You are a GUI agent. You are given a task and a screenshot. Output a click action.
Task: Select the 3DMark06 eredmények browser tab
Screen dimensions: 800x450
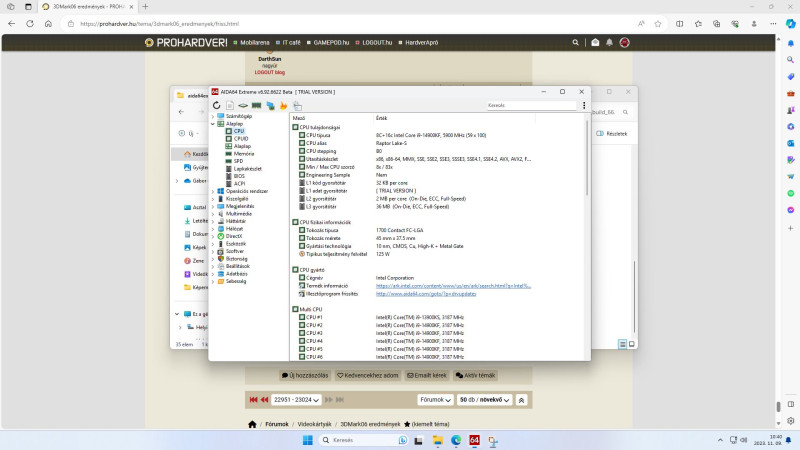point(88,7)
